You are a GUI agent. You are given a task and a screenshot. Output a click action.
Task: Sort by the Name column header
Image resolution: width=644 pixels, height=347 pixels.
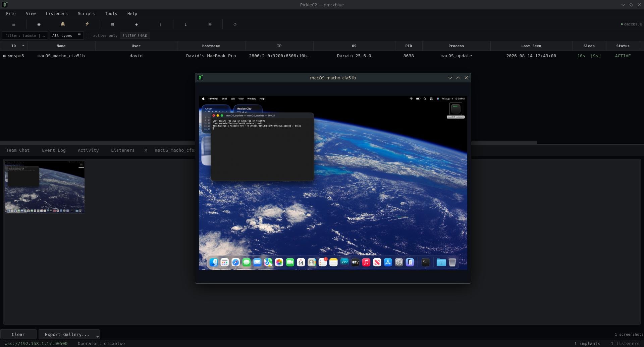click(x=61, y=46)
